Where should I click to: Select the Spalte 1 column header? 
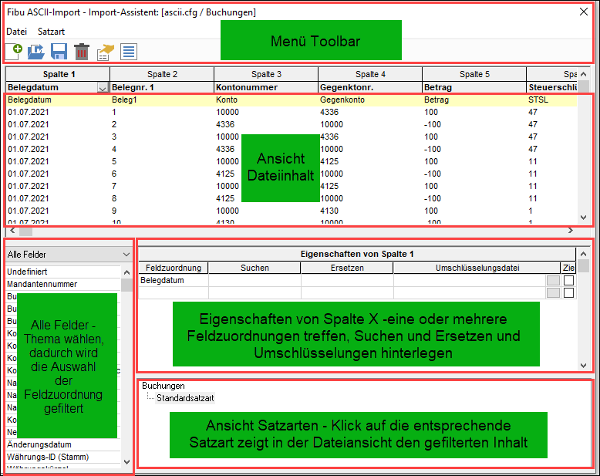pyautogui.click(x=58, y=74)
